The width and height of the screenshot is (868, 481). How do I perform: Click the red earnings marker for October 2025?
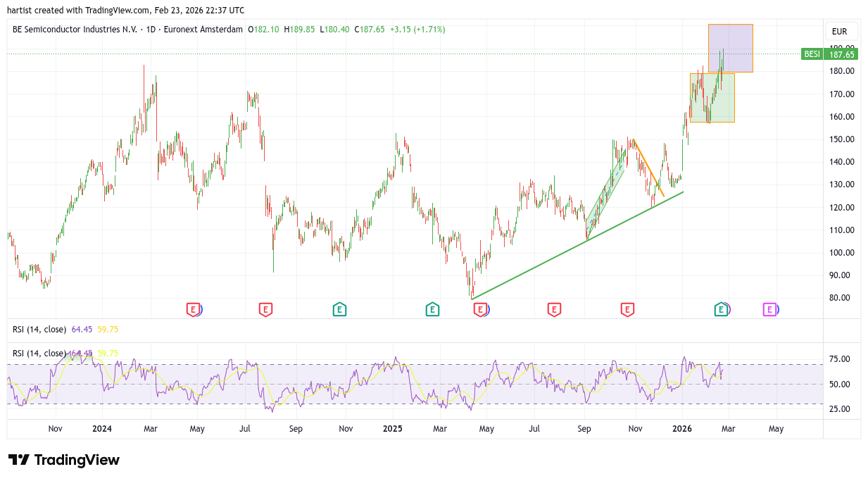[627, 309]
